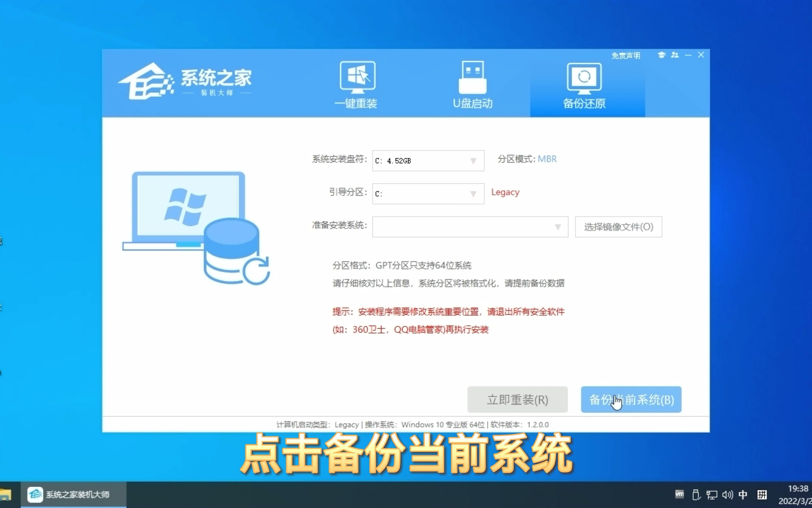Close the 系统之家 window
The image size is (812, 508).
pos(701,55)
